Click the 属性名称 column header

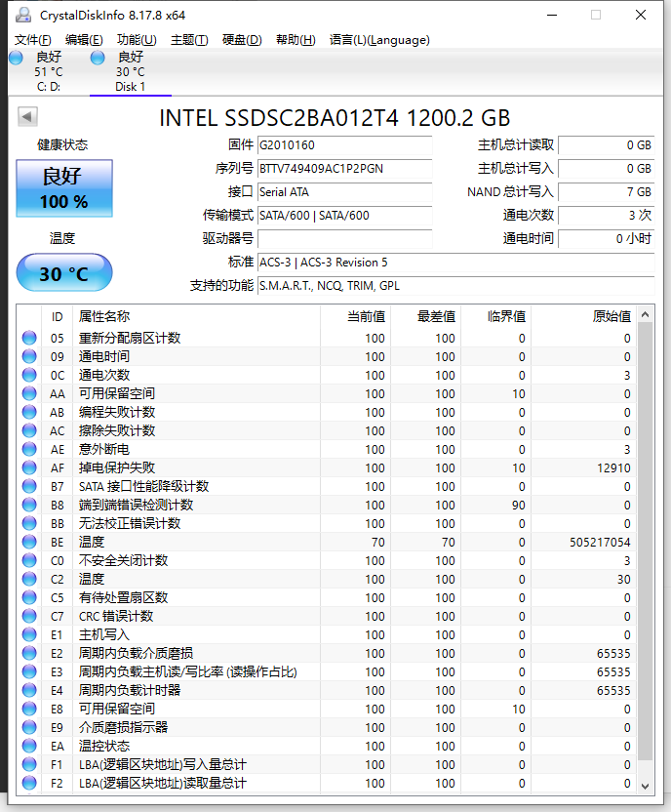(x=197, y=316)
